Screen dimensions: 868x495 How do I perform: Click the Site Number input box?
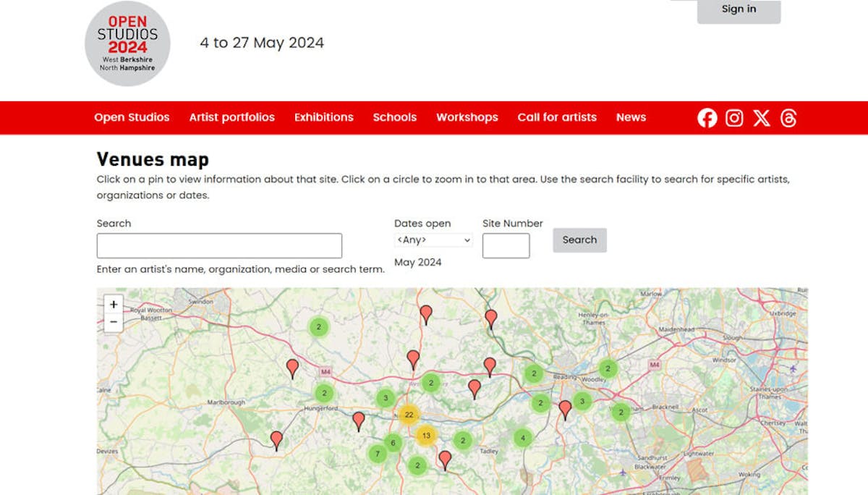pyautogui.click(x=506, y=246)
